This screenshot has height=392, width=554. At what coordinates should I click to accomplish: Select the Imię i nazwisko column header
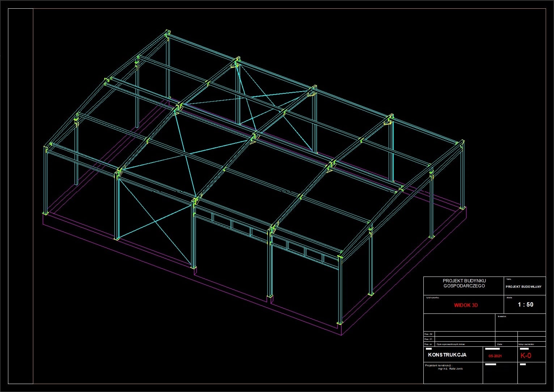tap(526, 344)
